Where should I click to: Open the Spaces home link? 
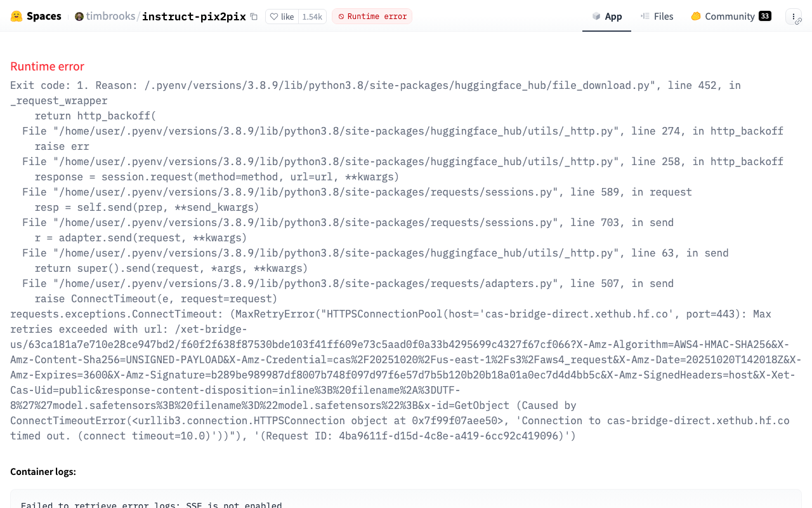44,17
